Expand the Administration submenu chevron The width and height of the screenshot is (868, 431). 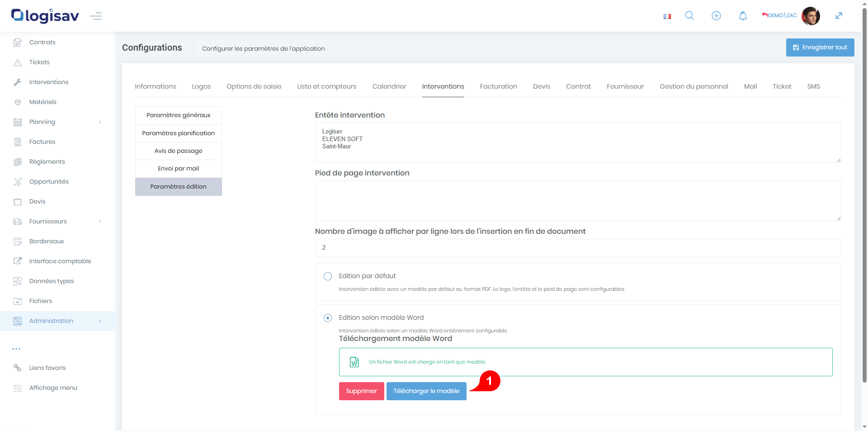point(100,321)
